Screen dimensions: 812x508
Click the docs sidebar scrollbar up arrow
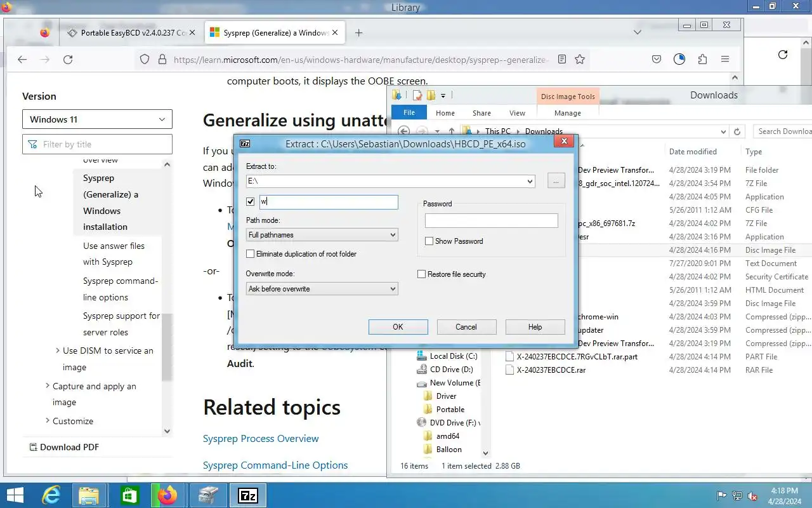click(167, 164)
